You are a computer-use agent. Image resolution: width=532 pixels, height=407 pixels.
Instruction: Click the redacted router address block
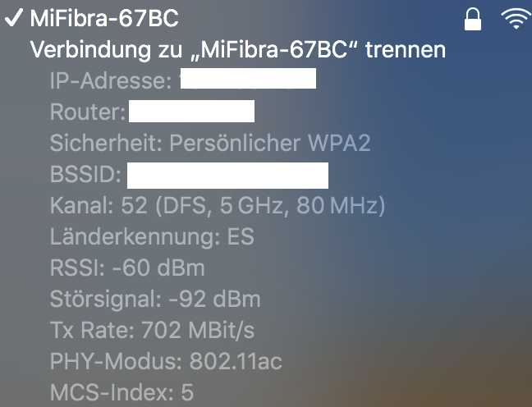[x=191, y=112]
